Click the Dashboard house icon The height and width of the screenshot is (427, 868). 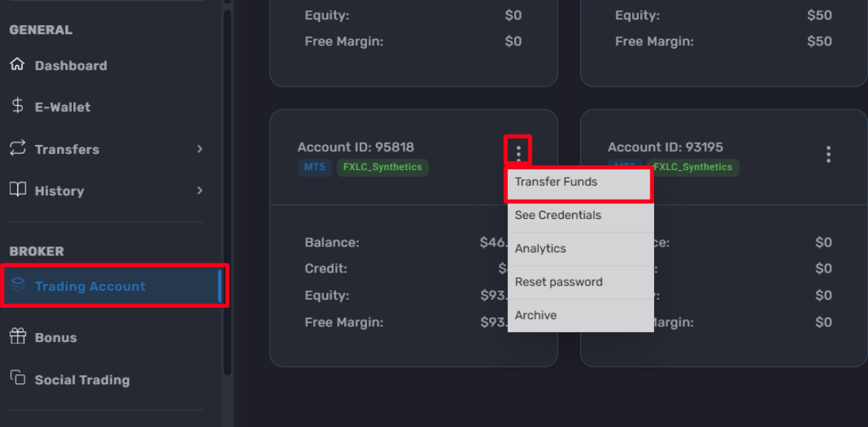tap(17, 64)
